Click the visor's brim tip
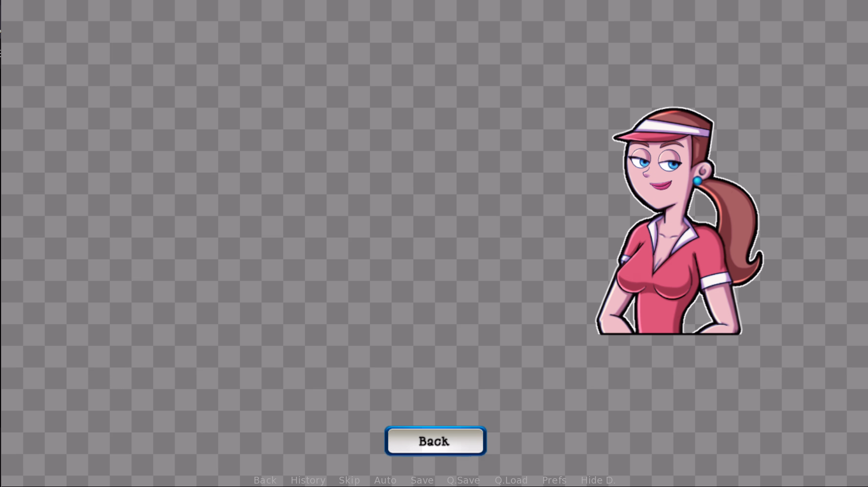Viewport: 868px width, 487px height. click(617, 138)
